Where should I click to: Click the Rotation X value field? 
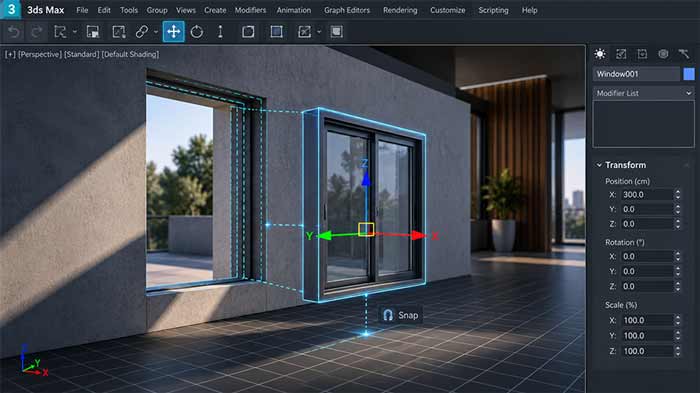646,256
